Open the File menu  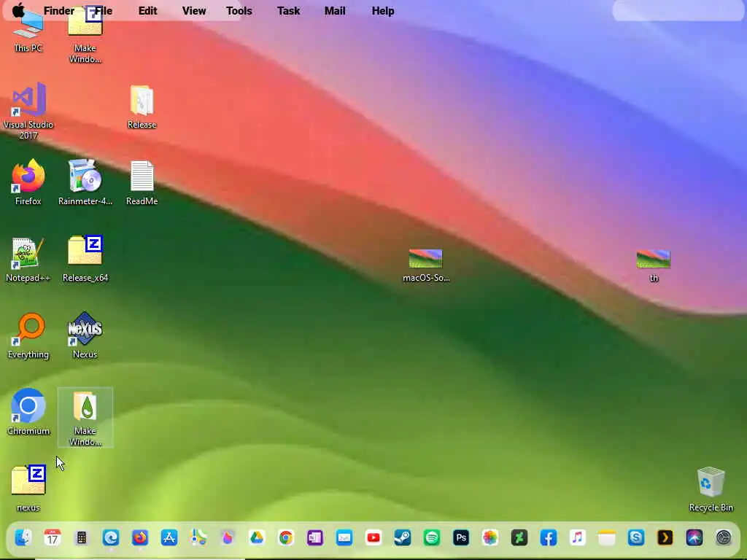click(x=103, y=10)
